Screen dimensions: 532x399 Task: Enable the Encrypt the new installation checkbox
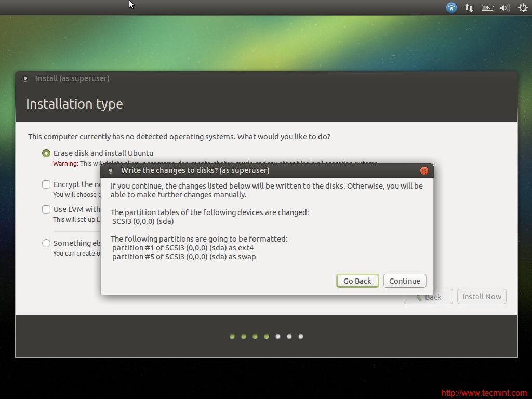pyautogui.click(x=46, y=184)
